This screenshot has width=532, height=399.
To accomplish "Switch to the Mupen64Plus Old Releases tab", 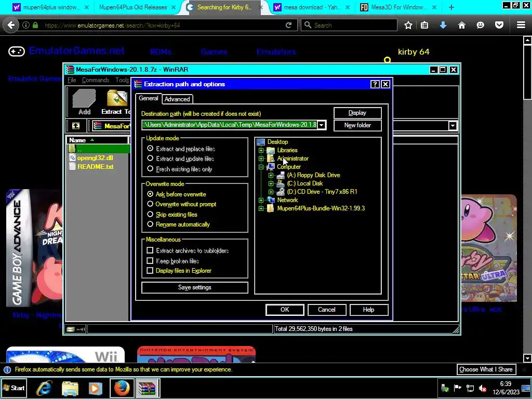I will 133,7.
